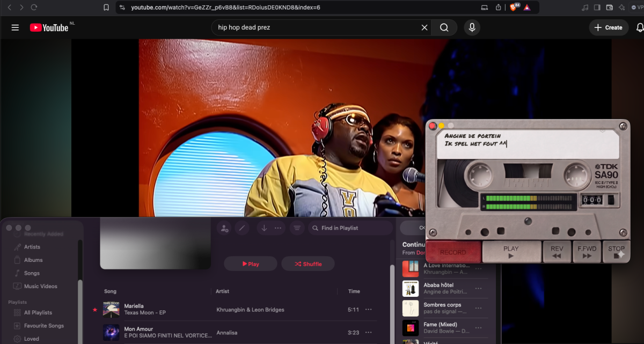The height and width of the screenshot is (344, 644).
Task: Click the cassette tape counter showing 000
Action: pos(592,200)
